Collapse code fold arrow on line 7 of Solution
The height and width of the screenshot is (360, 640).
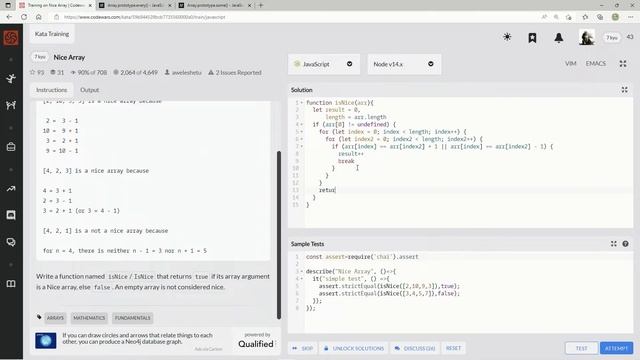(x=302, y=147)
